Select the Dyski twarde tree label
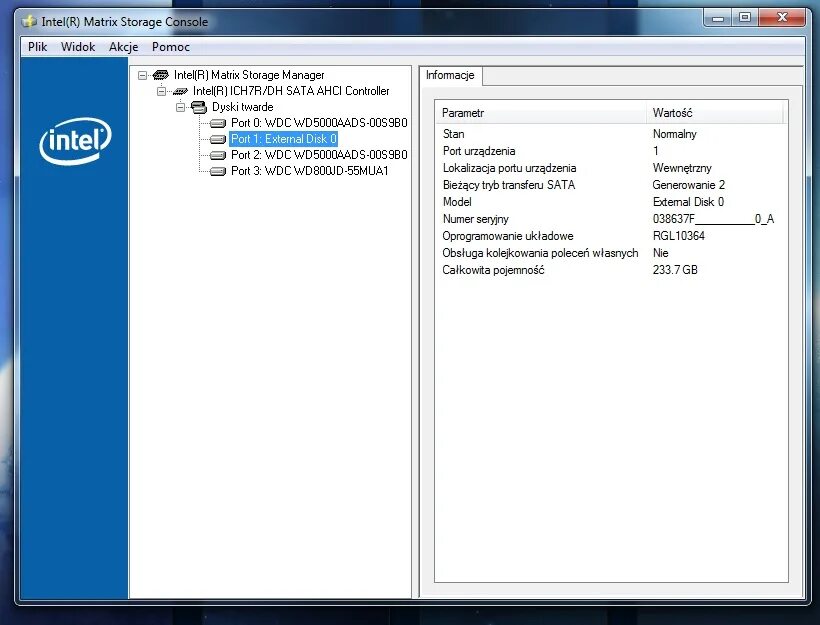This screenshot has height=625, width=820. pos(243,107)
